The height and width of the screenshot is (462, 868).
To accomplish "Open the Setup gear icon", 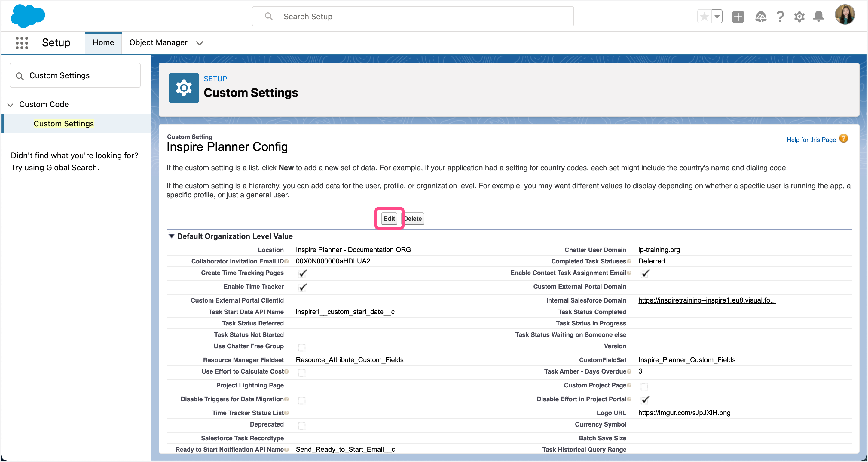I will tap(799, 16).
